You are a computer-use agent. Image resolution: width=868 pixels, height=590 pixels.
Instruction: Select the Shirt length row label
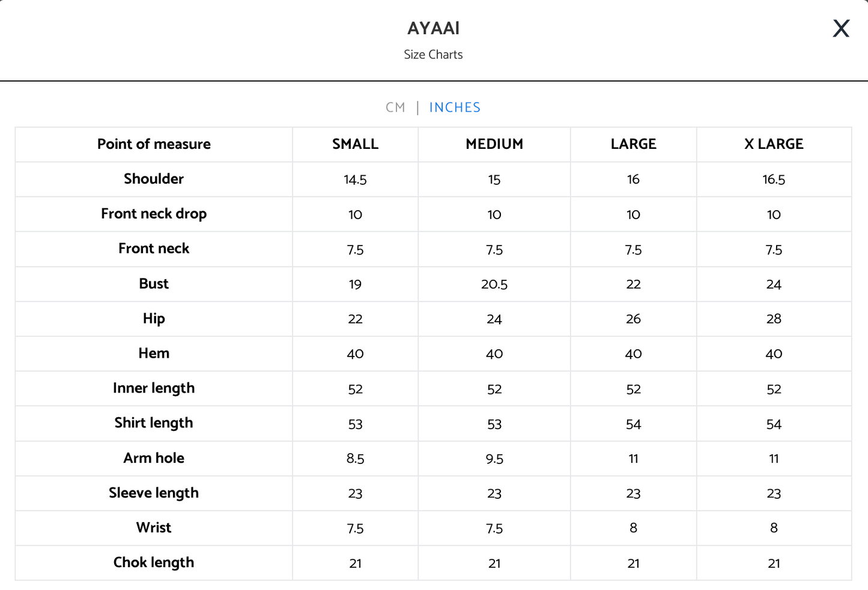pyautogui.click(x=154, y=423)
